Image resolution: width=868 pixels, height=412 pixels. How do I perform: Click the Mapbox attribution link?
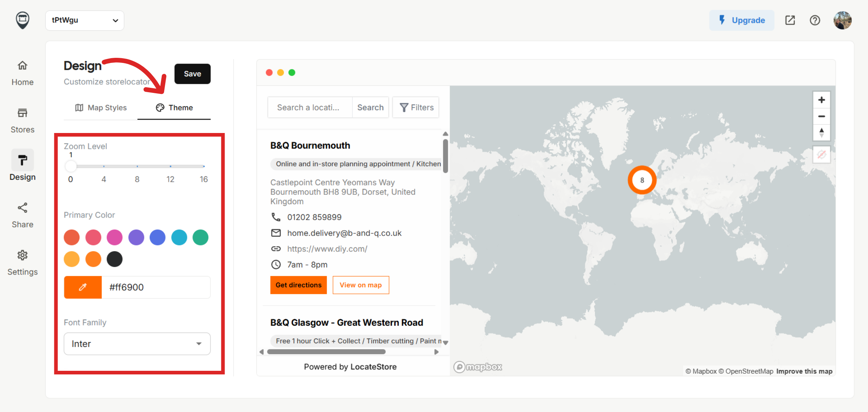[x=701, y=371]
